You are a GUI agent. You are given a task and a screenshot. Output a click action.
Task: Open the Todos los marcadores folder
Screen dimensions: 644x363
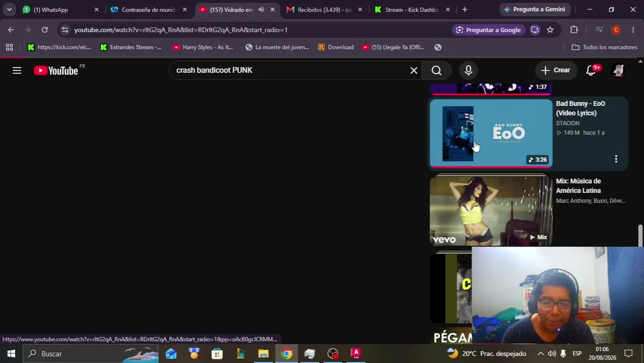(605, 47)
